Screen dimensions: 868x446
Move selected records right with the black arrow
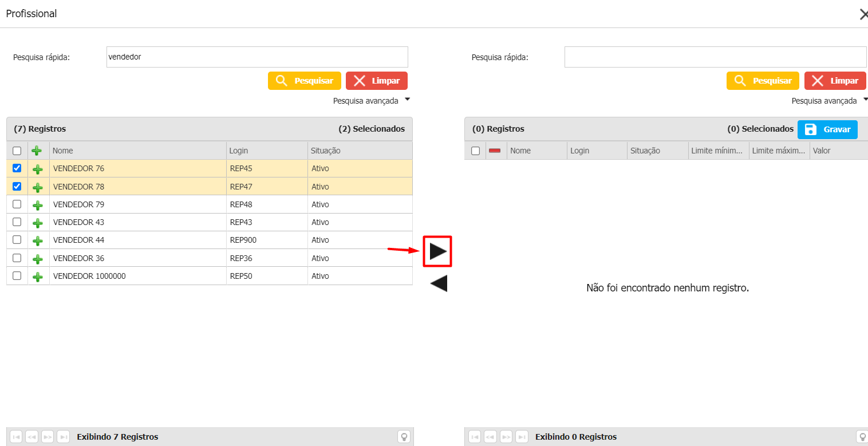click(438, 251)
